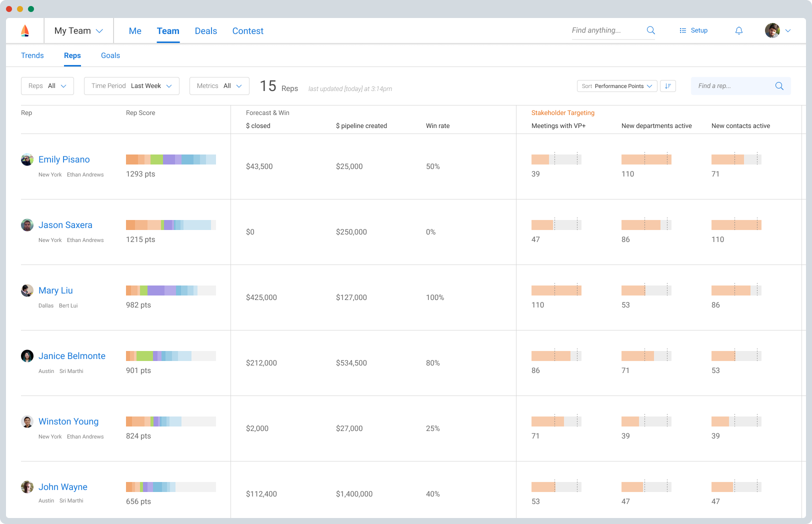Open the Time Period Last Week dropdown
The height and width of the screenshot is (524, 812).
coord(131,86)
